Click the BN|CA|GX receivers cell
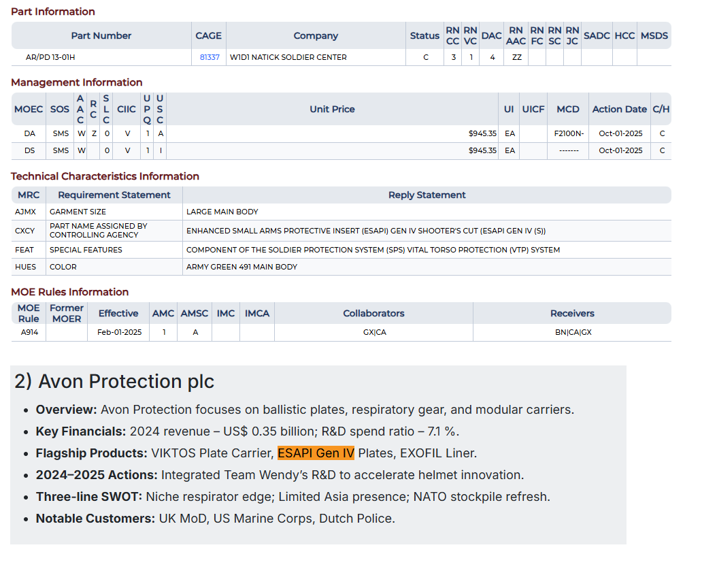This screenshot has width=717, height=588. (x=573, y=332)
